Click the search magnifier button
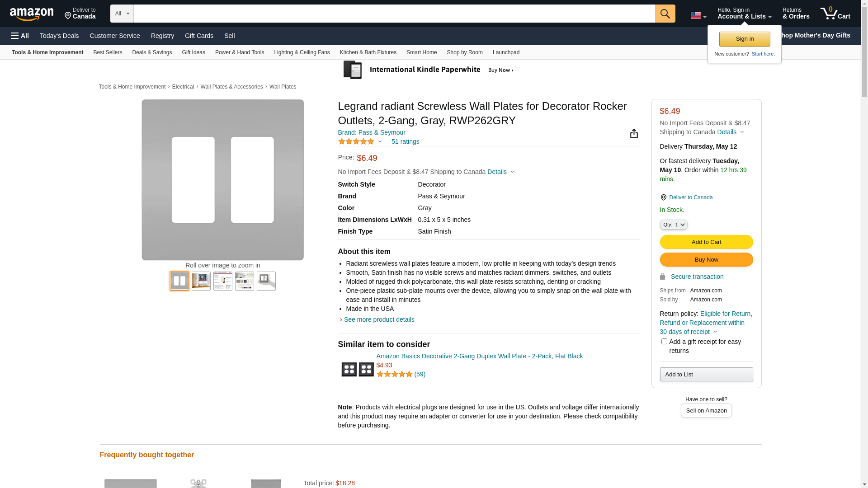This screenshot has width=868, height=488. pos(665,14)
